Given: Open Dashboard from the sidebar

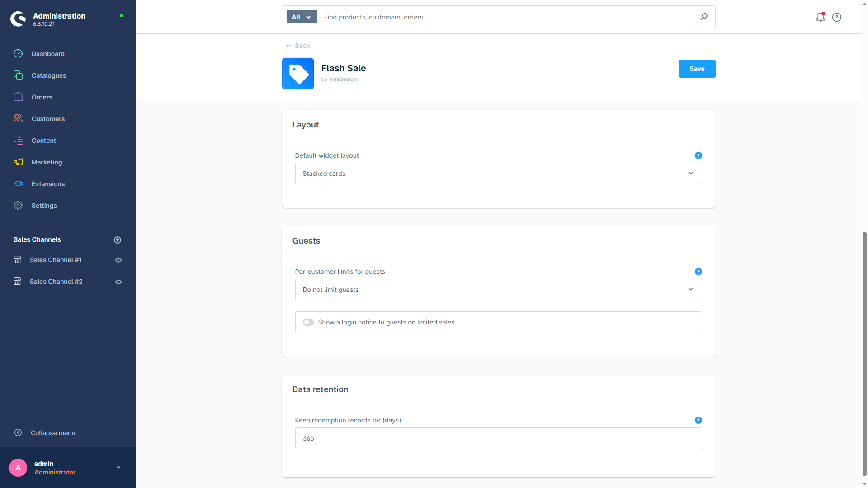Looking at the screenshot, I should pyautogui.click(x=48, y=54).
